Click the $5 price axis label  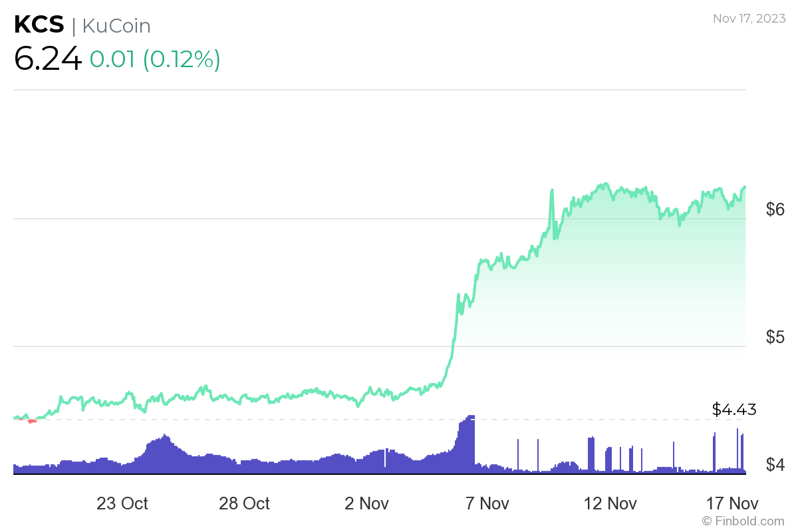[x=775, y=337]
